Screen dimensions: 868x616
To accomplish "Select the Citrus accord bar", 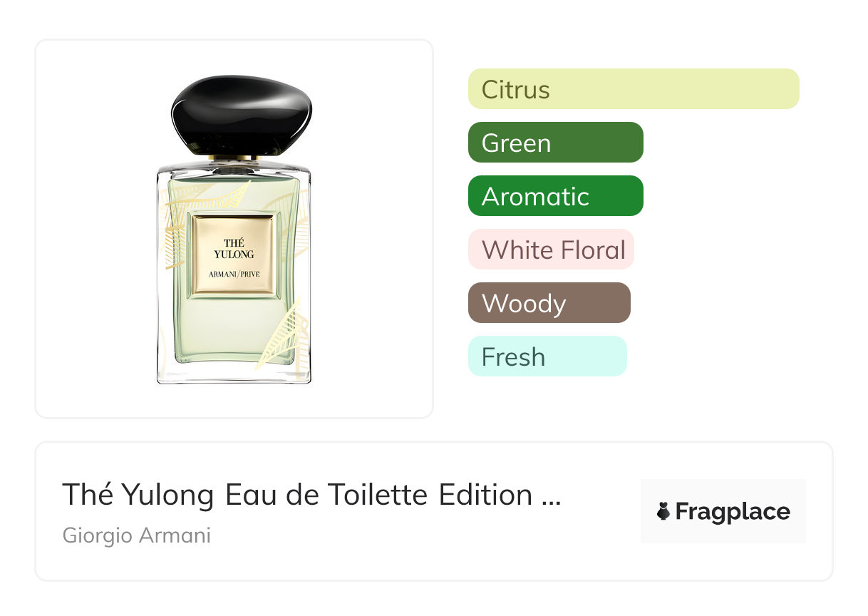I will [634, 89].
